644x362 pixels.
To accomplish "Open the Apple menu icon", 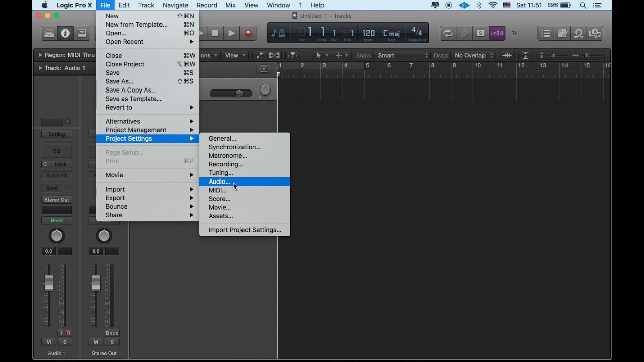I will 44,5.
